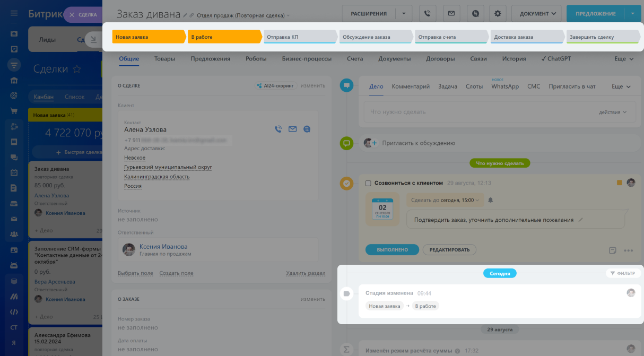Click the 'Фильтр' button in the timeline
This screenshot has width=644, height=356.
[623, 273]
